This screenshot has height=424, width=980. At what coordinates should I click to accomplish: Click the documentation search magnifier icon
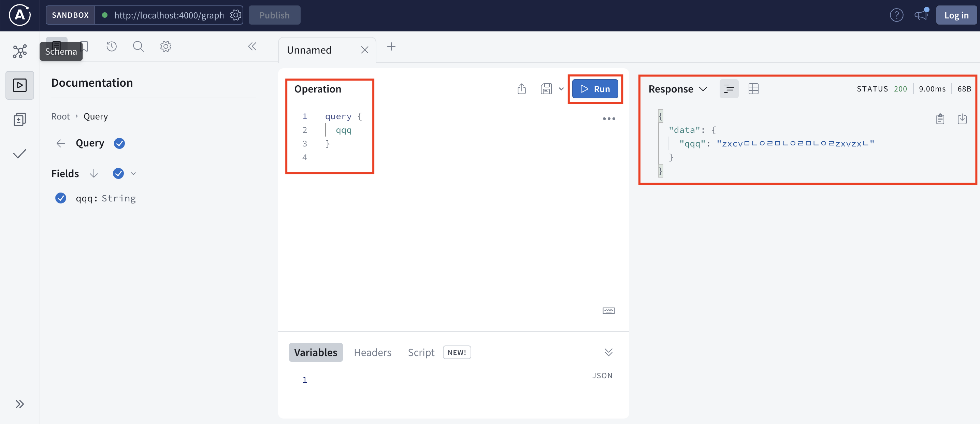(x=138, y=46)
